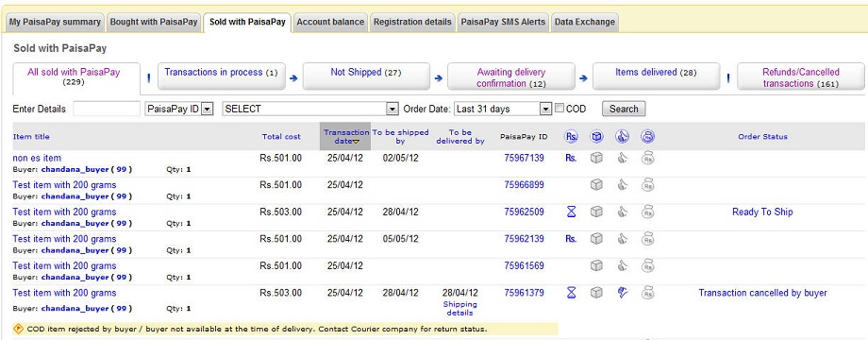Sort by Total cost column header
The height and width of the screenshot is (340, 868).
pos(281,136)
